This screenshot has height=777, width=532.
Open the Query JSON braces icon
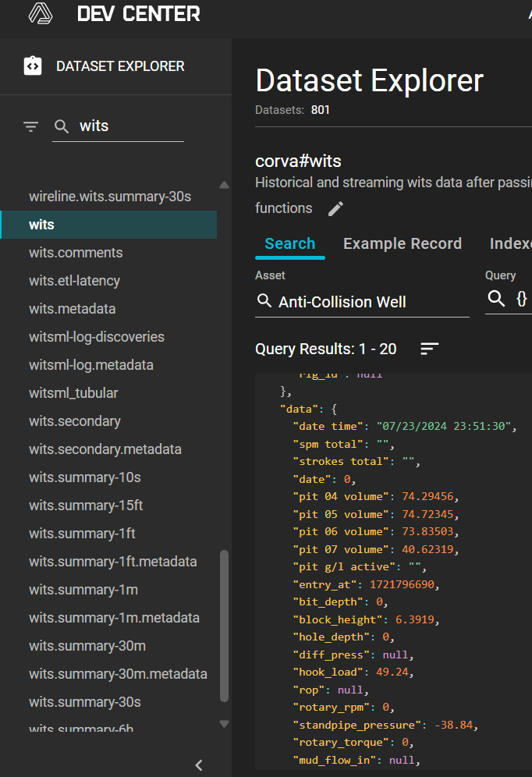[x=522, y=298]
